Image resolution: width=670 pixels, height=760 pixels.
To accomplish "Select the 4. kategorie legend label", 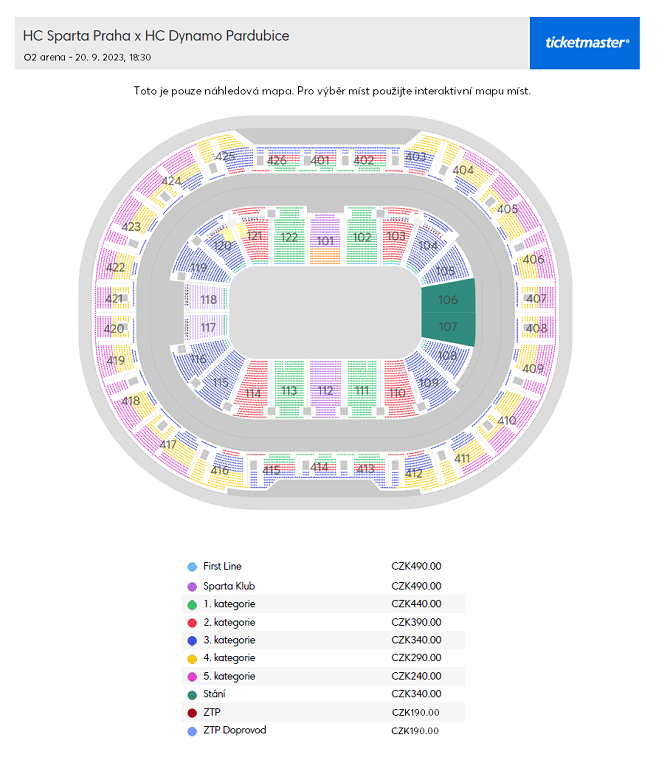I will tap(229, 658).
